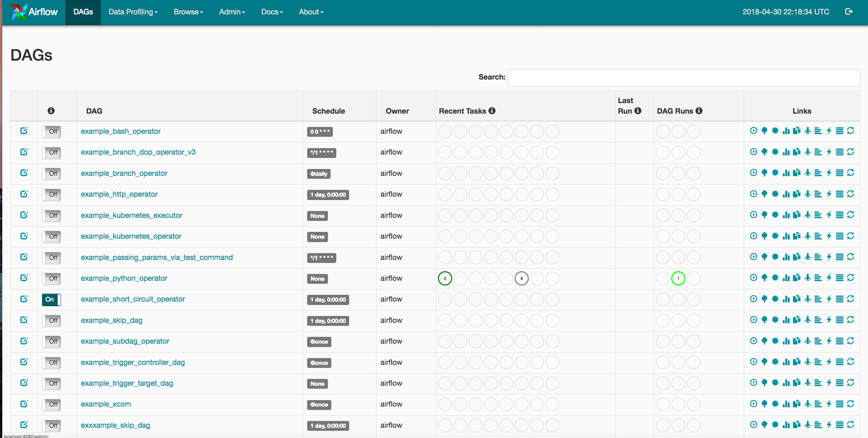The width and height of the screenshot is (868, 438).
Task: Click the example_python_operator DAG link
Action: click(x=124, y=278)
